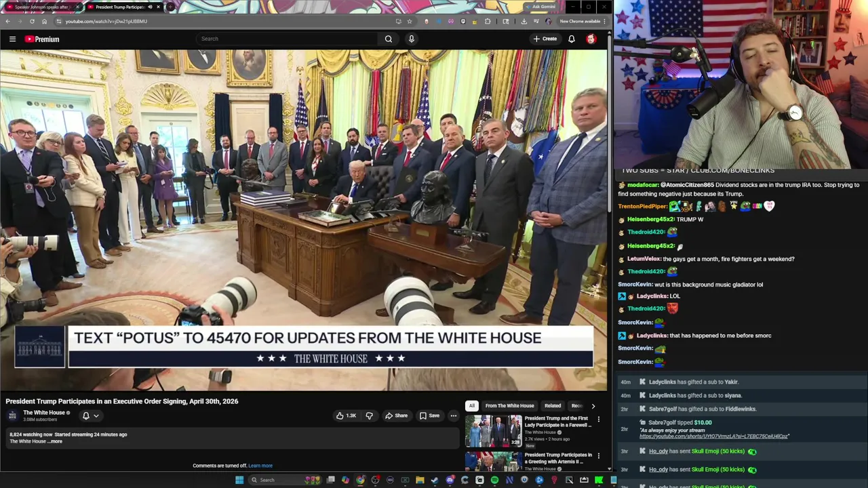The image size is (868, 488).
Task: Open Artemis II greeting video thumbnail
Action: coord(493,461)
